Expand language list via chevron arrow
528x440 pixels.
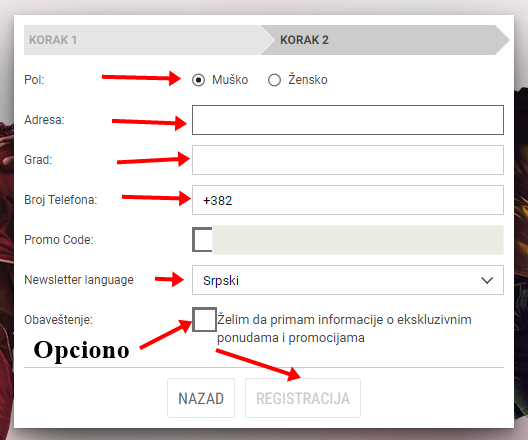click(487, 280)
